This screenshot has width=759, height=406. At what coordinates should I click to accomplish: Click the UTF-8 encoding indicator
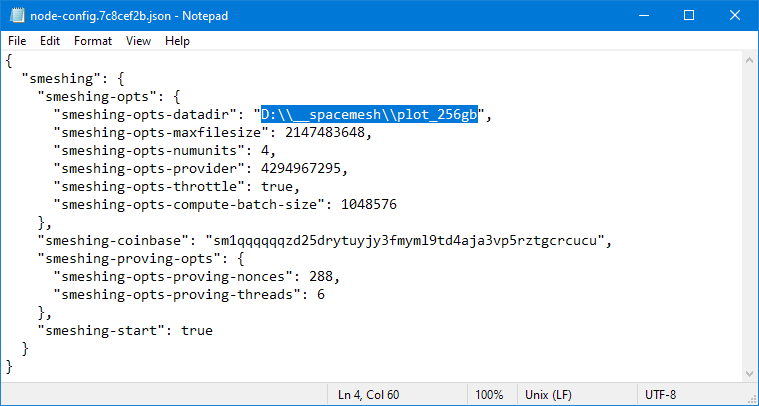[x=660, y=395]
